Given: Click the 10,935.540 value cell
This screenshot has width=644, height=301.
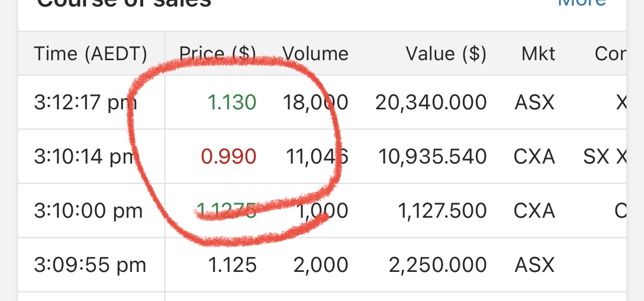Looking at the screenshot, I should pos(432,157).
